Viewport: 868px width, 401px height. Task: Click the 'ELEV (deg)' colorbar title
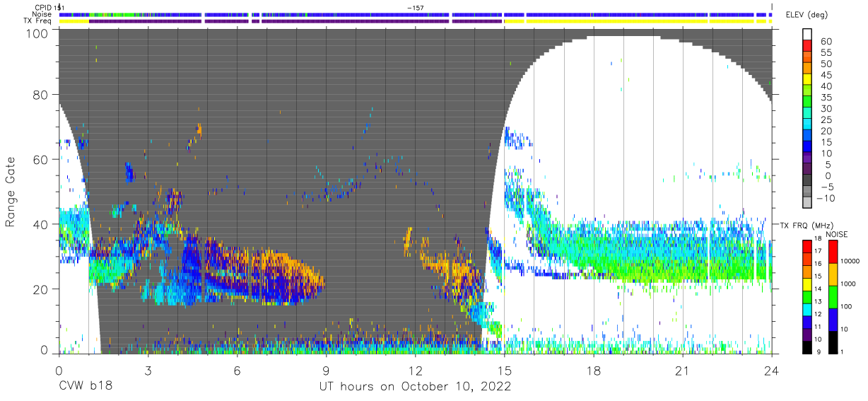[x=807, y=15]
